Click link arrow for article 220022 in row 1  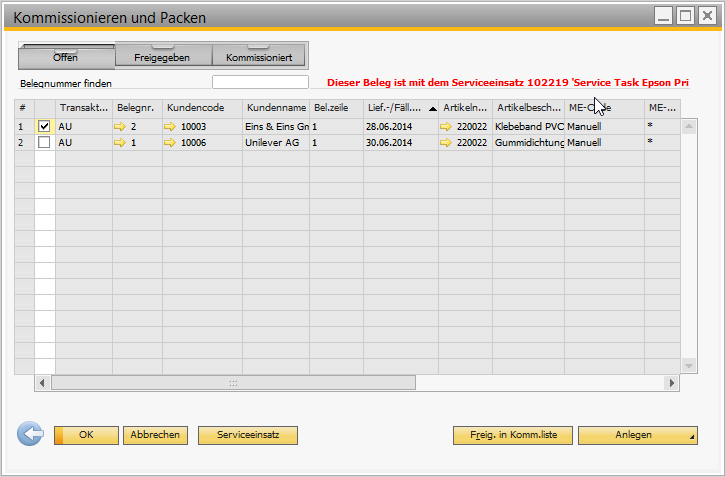tap(446, 127)
